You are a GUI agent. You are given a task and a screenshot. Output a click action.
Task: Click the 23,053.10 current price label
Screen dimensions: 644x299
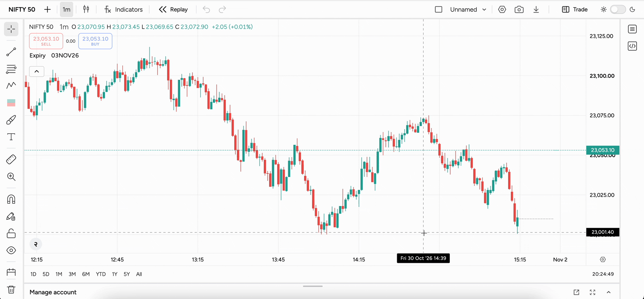[603, 150]
